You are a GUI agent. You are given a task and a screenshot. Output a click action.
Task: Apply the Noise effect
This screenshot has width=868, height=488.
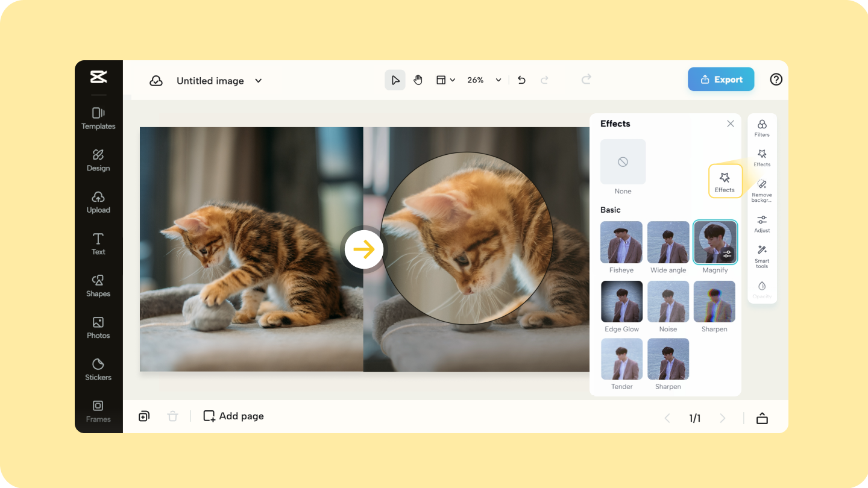coord(668,301)
